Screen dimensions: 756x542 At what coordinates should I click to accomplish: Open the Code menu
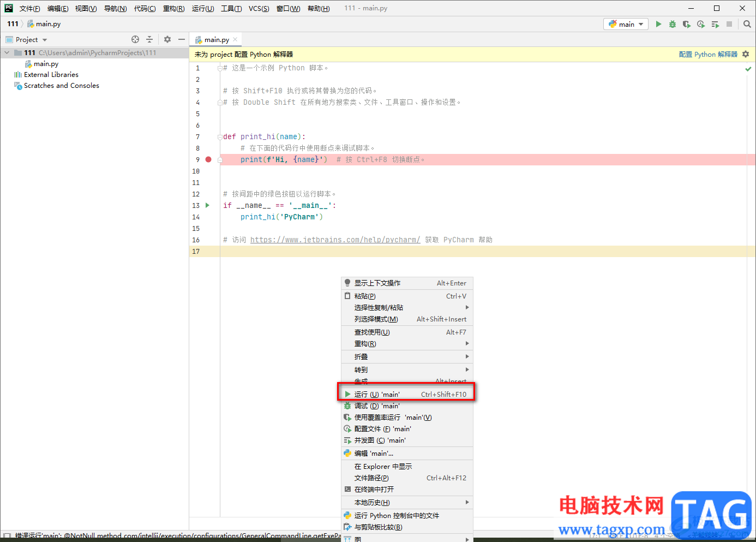pos(145,8)
